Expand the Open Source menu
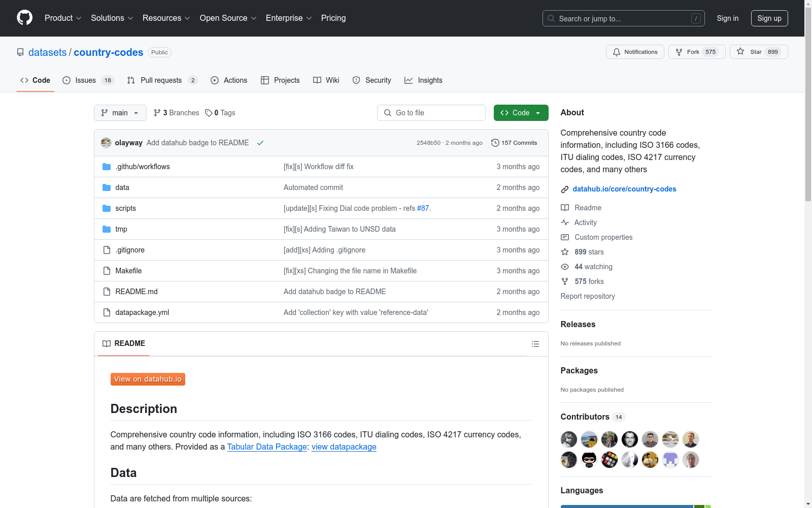Screen dimensions: 812x508 [x=228, y=18]
